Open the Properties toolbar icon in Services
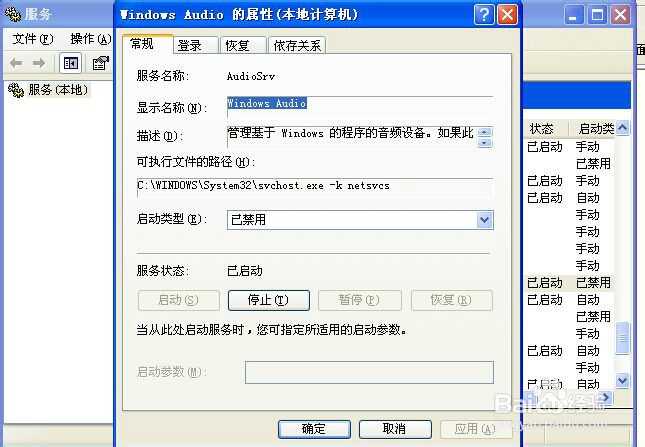The height and width of the screenshot is (447, 645). 100,63
